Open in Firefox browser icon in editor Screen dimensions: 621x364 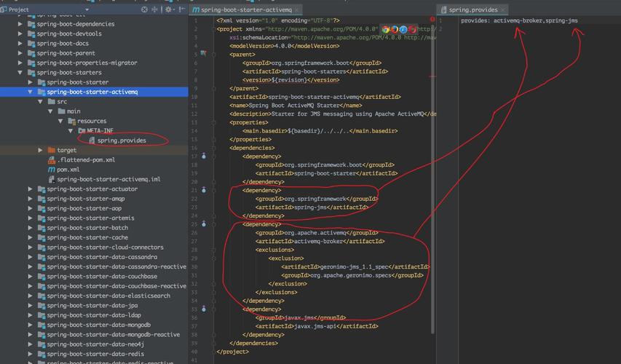pyautogui.click(x=395, y=29)
